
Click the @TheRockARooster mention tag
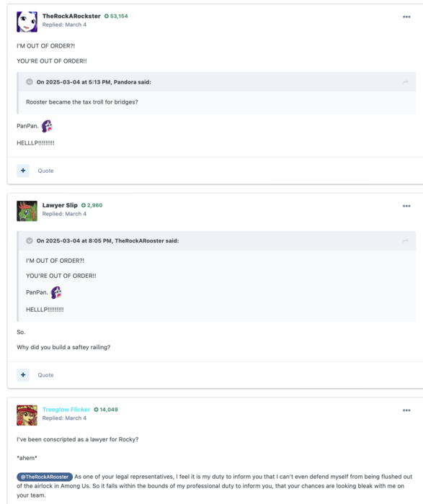click(x=45, y=477)
